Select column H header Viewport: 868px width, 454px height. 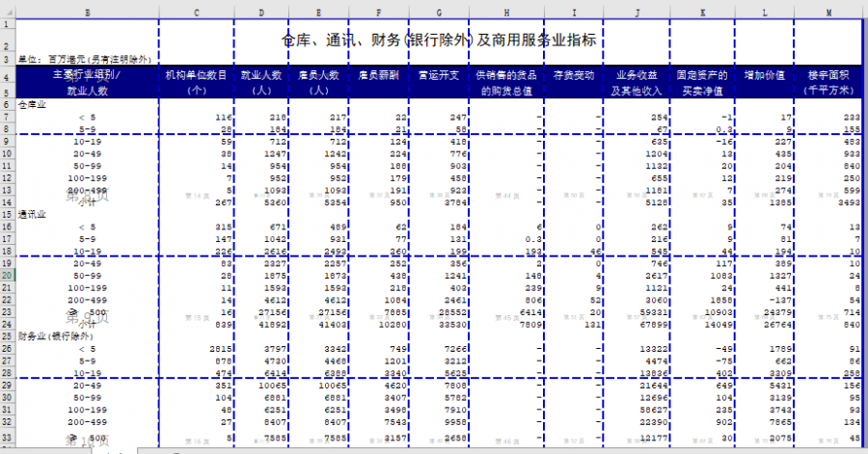click(x=506, y=13)
